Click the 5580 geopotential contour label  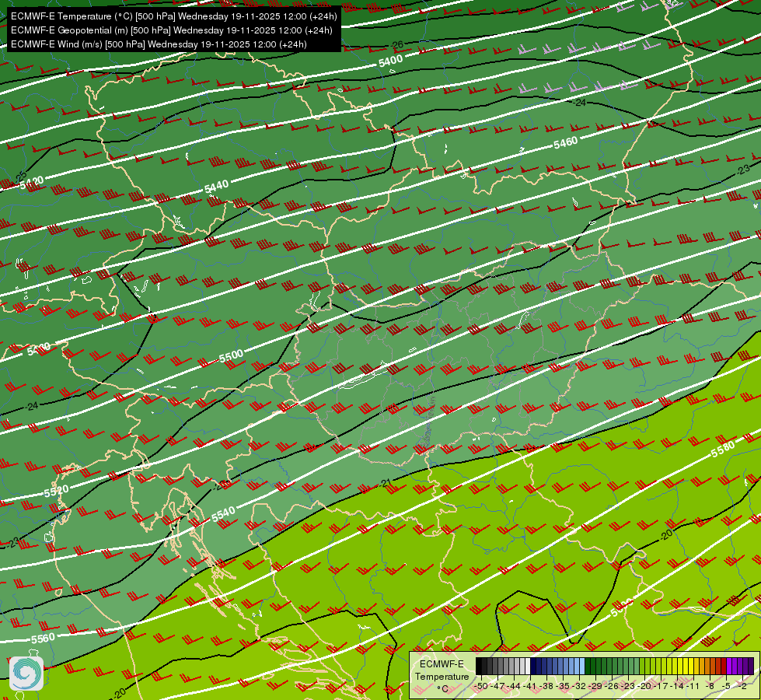pos(723,450)
